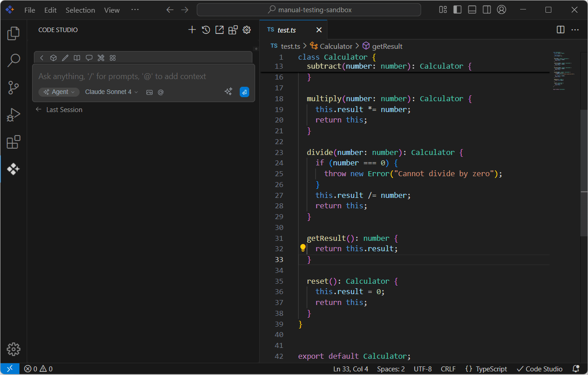
Task: Toggle the bottom panel visibility
Action: click(x=472, y=10)
